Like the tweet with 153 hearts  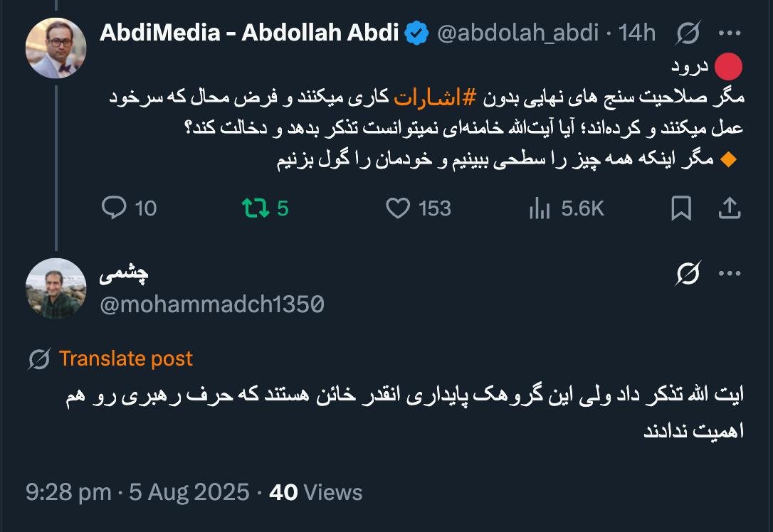(398, 208)
